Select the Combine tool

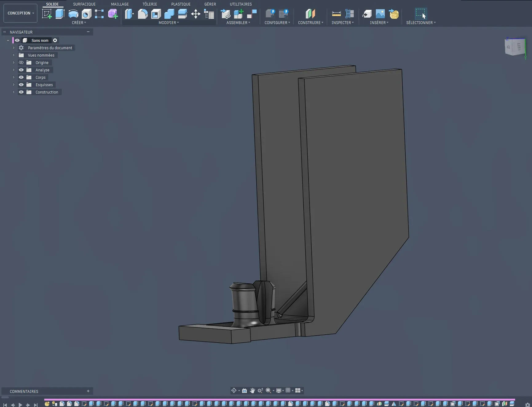click(169, 14)
